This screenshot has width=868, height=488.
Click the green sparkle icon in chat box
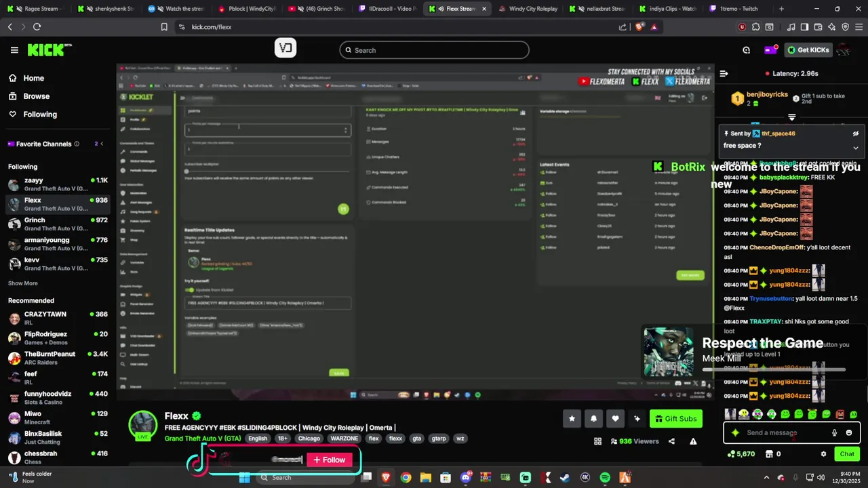(x=735, y=433)
